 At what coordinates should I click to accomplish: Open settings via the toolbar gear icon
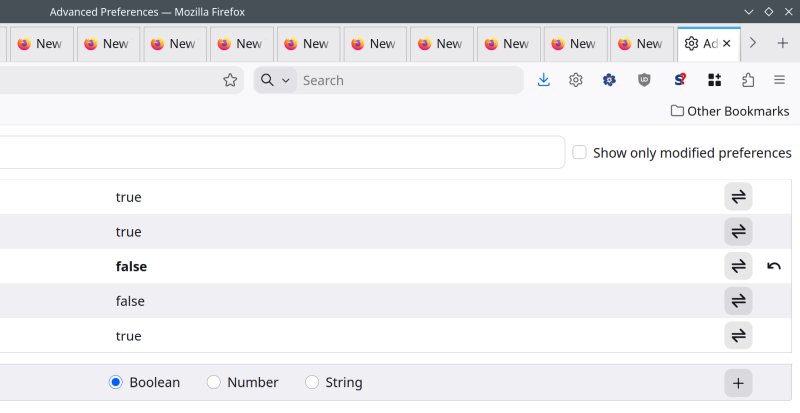pyautogui.click(x=576, y=80)
